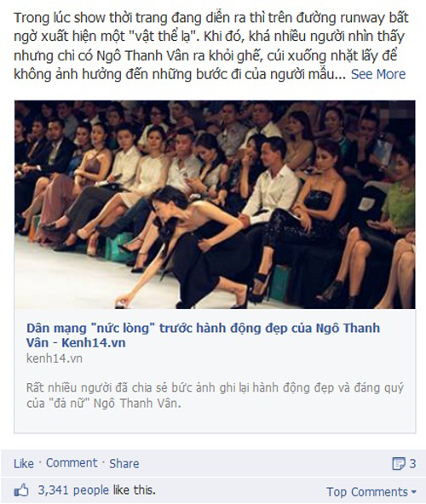Click "Vân - Kenh14.vn" headline second line
This screenshot has height=504, width=426.
76,342
